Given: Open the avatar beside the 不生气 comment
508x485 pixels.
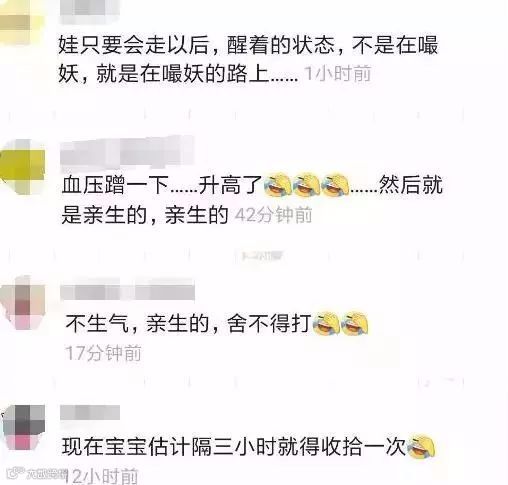Looking at the screenshot, I should click(x=23, y=302).
